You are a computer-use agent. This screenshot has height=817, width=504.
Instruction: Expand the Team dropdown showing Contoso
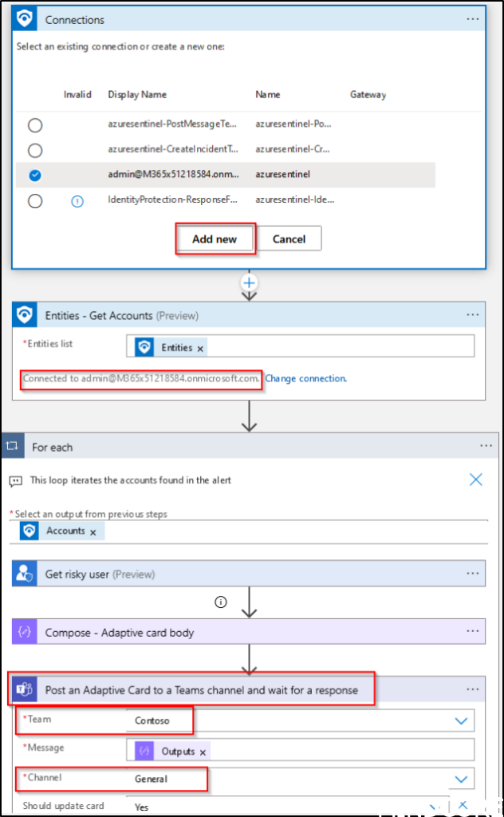[460, 721]
